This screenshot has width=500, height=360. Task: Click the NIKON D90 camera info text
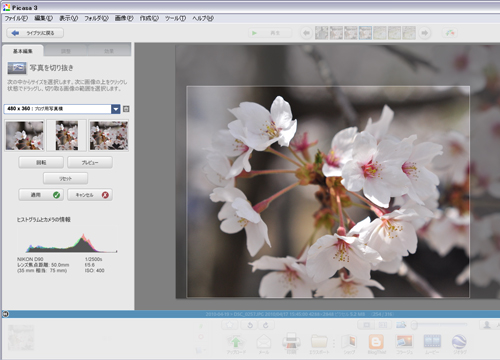[30, 259]
